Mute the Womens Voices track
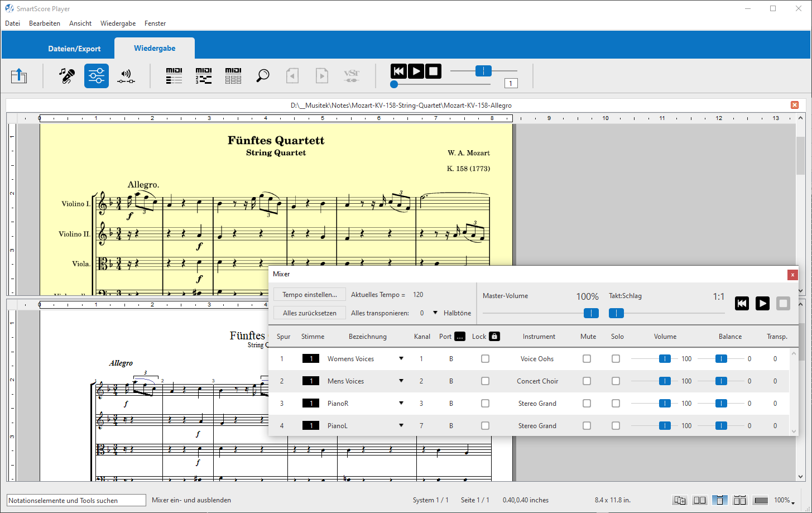The width and height of the screenshot is (812, 513). pos(587,359)
